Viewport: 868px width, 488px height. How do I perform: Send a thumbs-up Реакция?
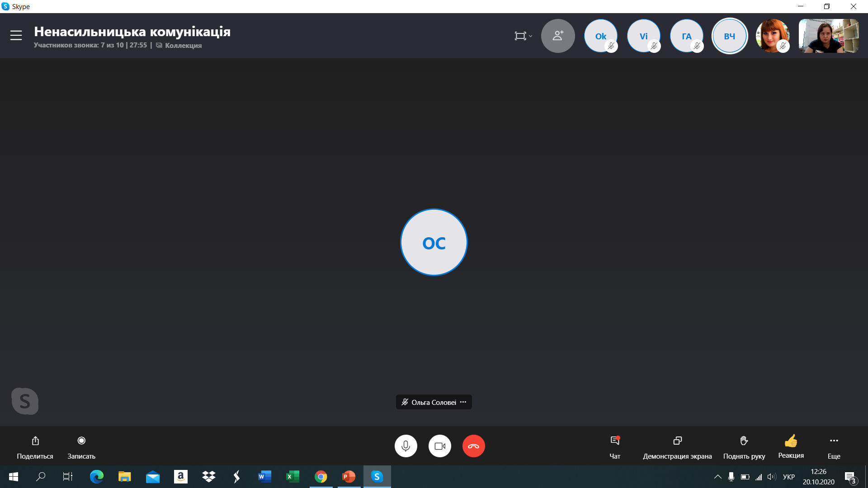791,441
